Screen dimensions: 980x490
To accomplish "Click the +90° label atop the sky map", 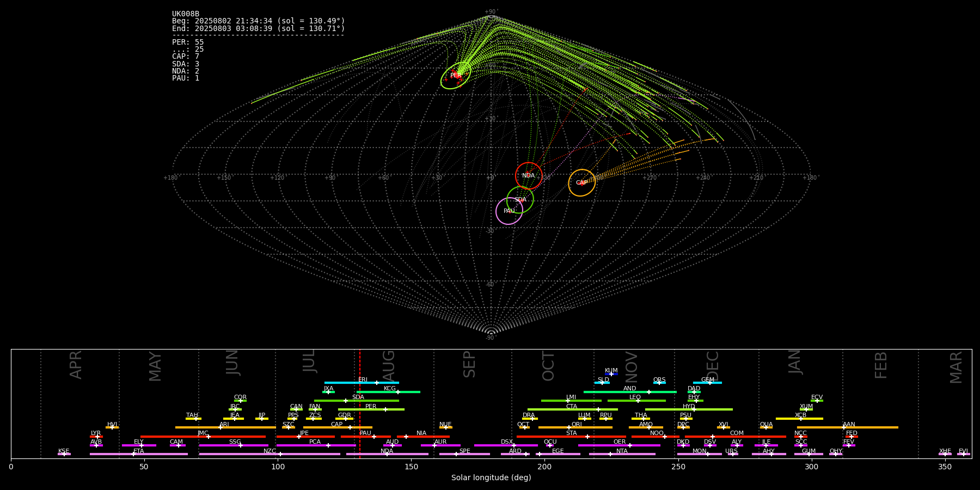I will pyautogui.click(x=491, y=12).
